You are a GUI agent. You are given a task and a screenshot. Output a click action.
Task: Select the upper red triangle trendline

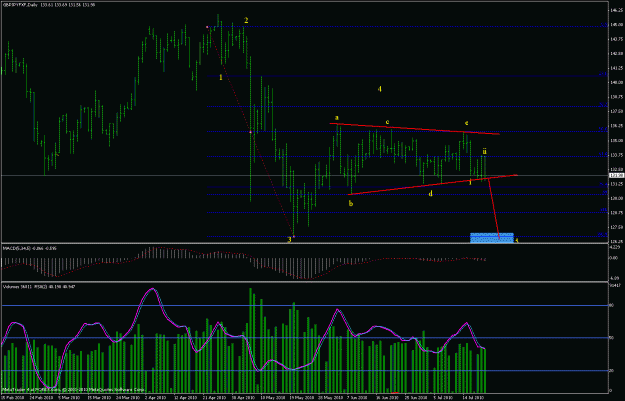(x=415, y=129)
